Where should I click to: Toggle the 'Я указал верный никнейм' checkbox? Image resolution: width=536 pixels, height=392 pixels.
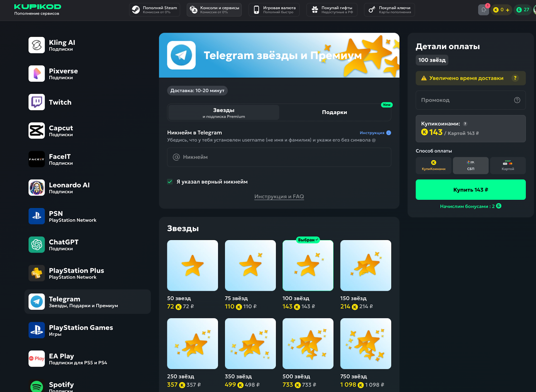(170, 182)
